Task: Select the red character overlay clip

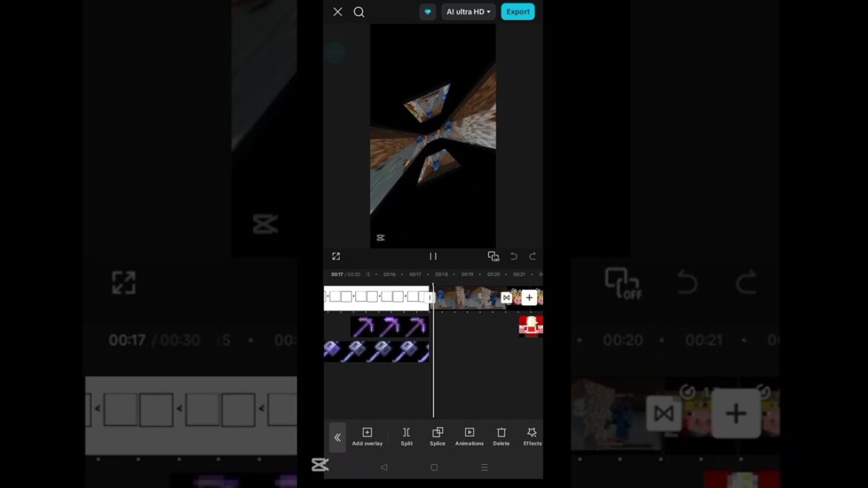Action: pyautogui.click(x=530, y=326)
